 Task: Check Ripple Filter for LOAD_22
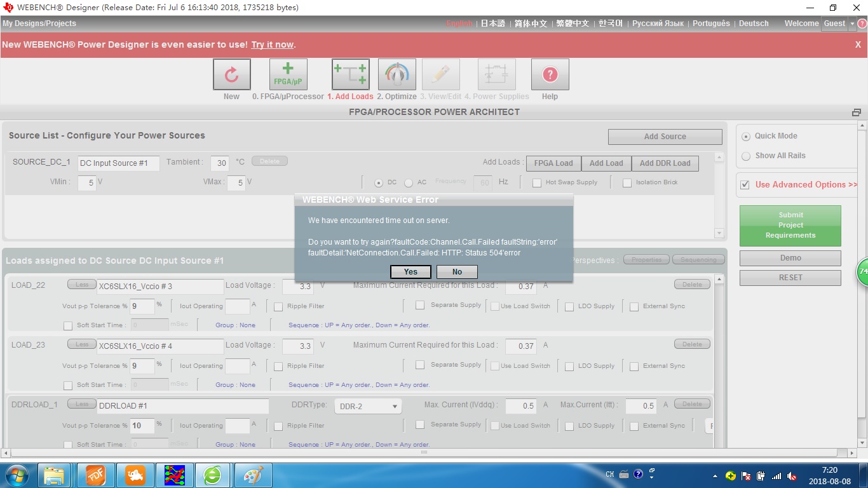[278, 307]
